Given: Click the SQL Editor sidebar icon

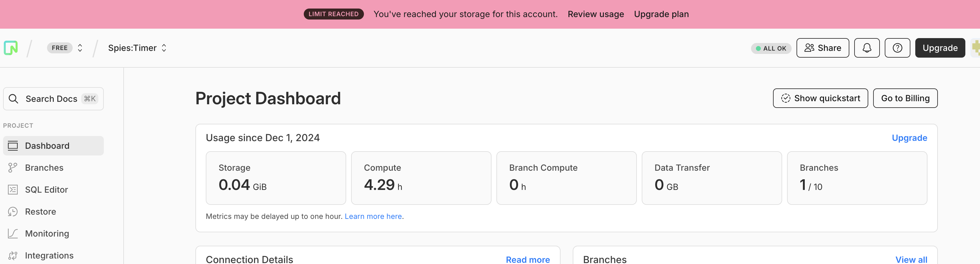Looking at the screenshot, I should click(13, 190).
